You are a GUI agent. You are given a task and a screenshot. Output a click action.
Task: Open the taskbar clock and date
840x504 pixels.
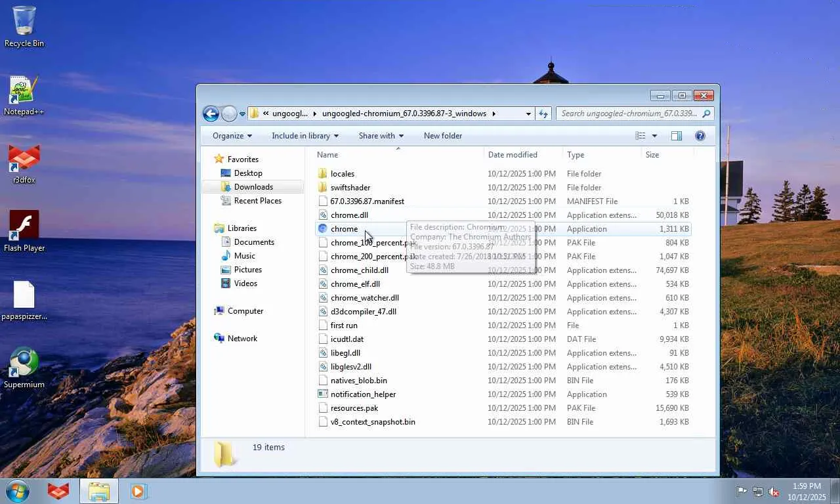click(807, 492)
